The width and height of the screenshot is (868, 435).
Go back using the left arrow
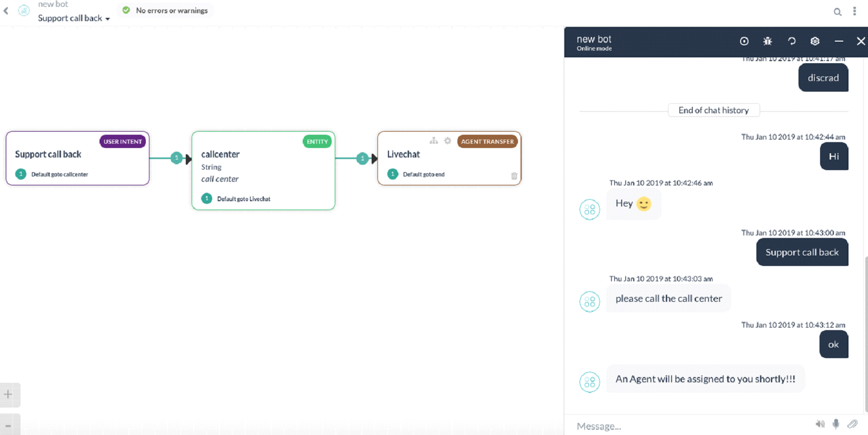click(6, 11)
